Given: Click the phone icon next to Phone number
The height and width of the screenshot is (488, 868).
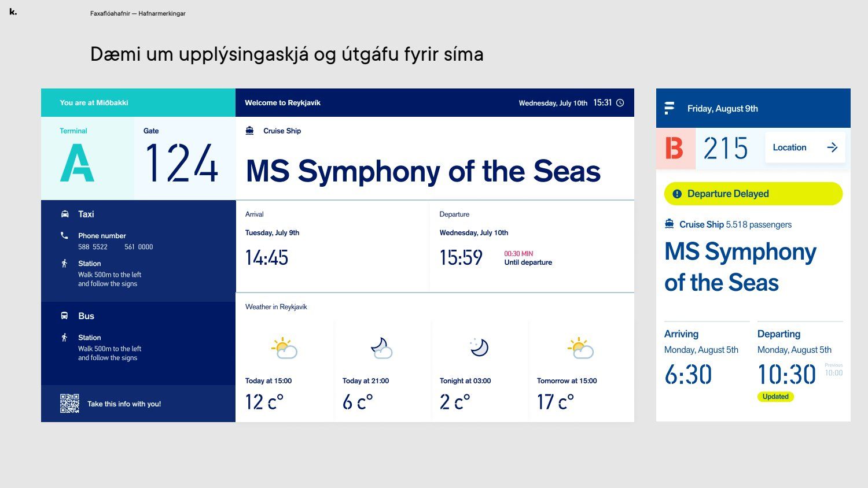Looking at the screenshot, I should point(64,235).
